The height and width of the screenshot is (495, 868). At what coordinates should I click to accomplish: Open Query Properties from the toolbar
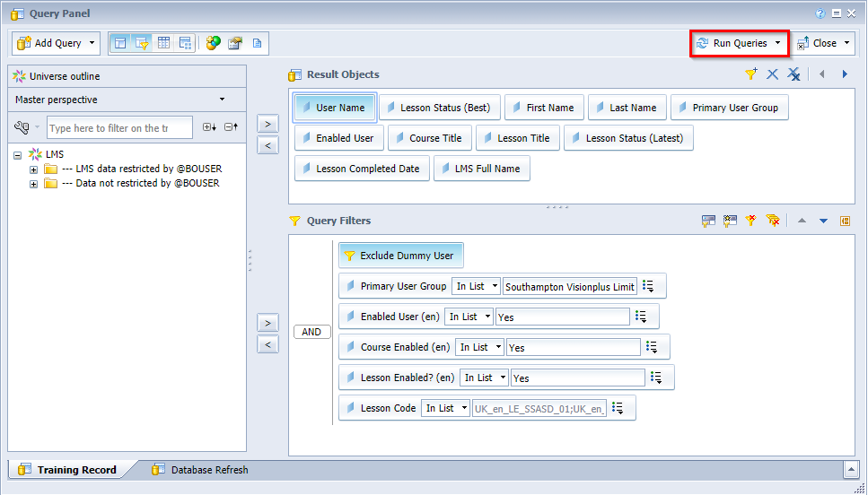point(235,43)
